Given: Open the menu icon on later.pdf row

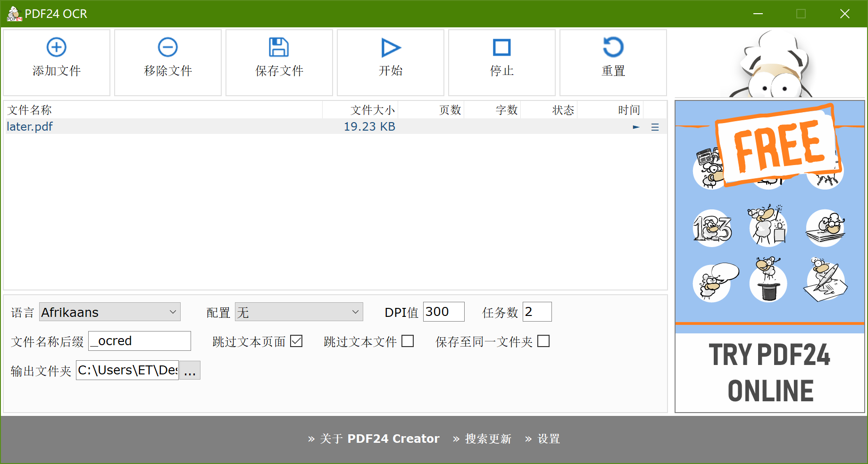Looking at the screenshot, I should (655, 127).
